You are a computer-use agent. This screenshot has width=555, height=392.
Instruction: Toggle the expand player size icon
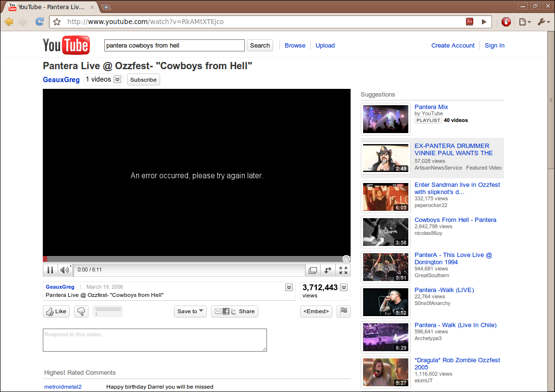pos(328,270)
